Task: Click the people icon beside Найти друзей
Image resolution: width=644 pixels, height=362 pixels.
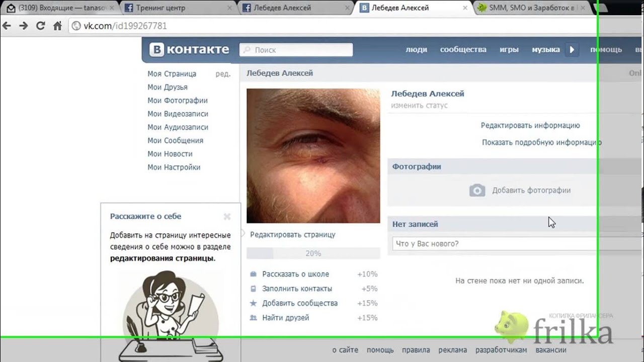Action: (x=253, y=318)
